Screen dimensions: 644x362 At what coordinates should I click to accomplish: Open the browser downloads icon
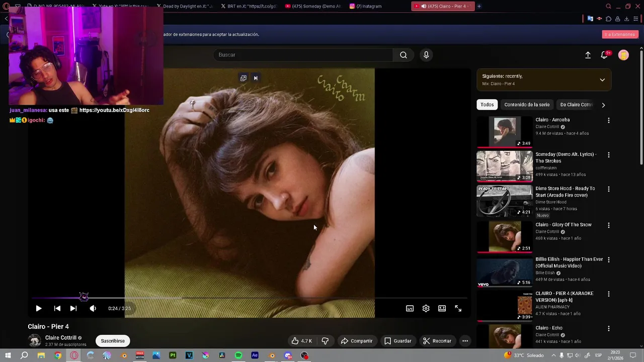(x=626, y=19)
